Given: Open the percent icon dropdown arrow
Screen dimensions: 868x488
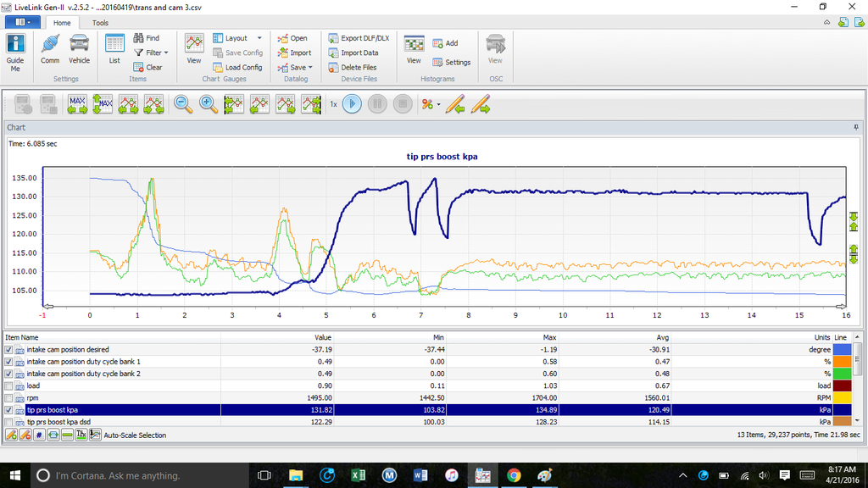Looking at the screenshot, I should [438, 104].
